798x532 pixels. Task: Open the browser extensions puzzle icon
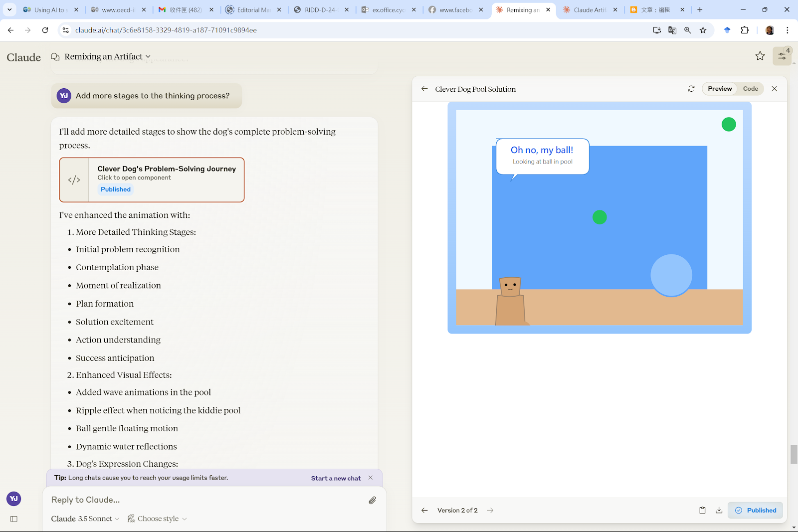[x=745, y=30]
